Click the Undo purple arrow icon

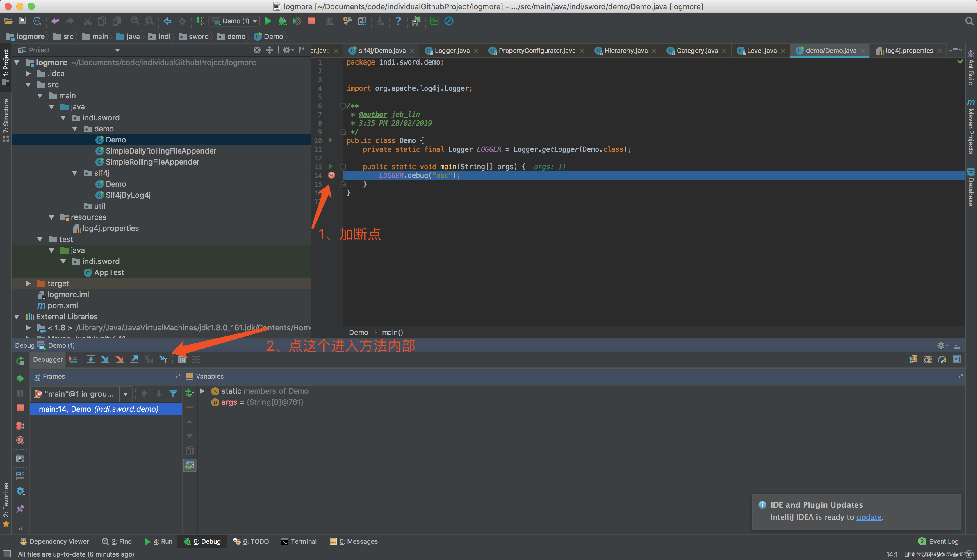[x=55, y=21]
